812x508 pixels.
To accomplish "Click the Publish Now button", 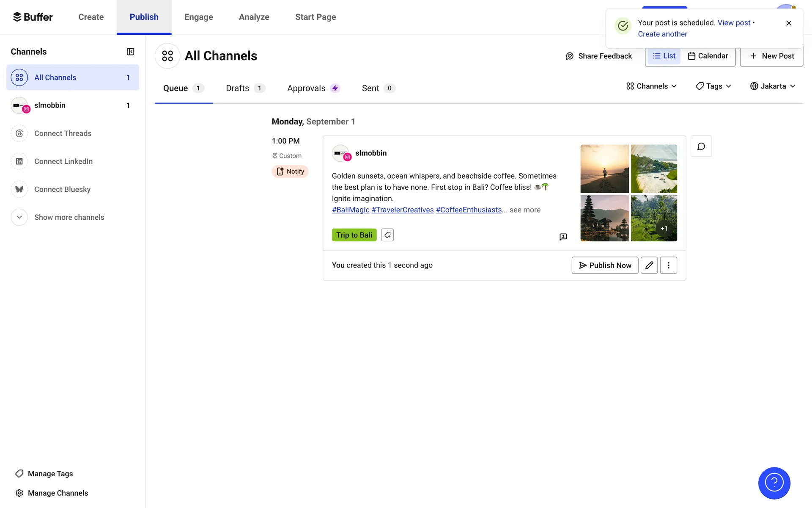I will 605,265.
